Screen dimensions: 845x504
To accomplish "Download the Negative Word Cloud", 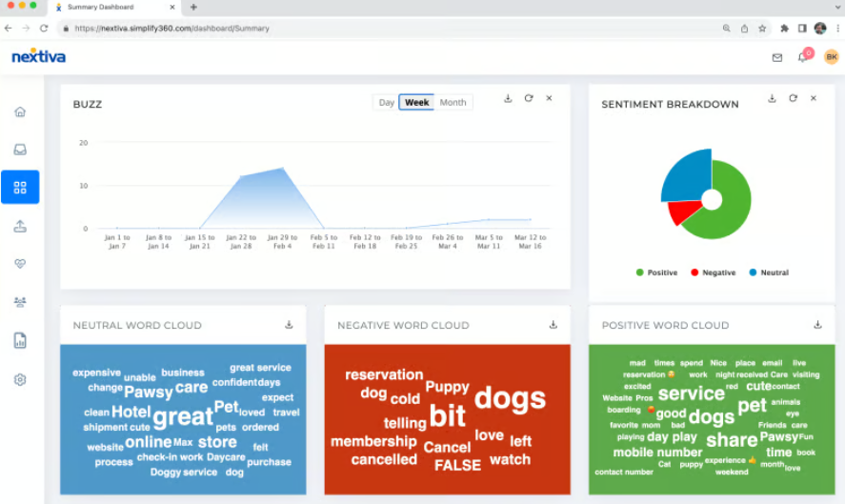I will coord(553,325).
